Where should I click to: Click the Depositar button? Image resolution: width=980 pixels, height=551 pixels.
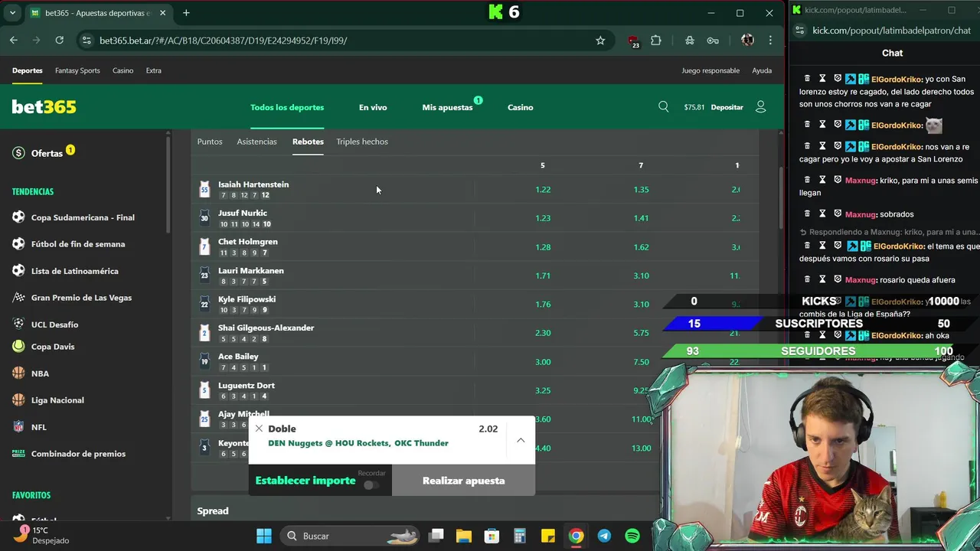coord(727,107)
